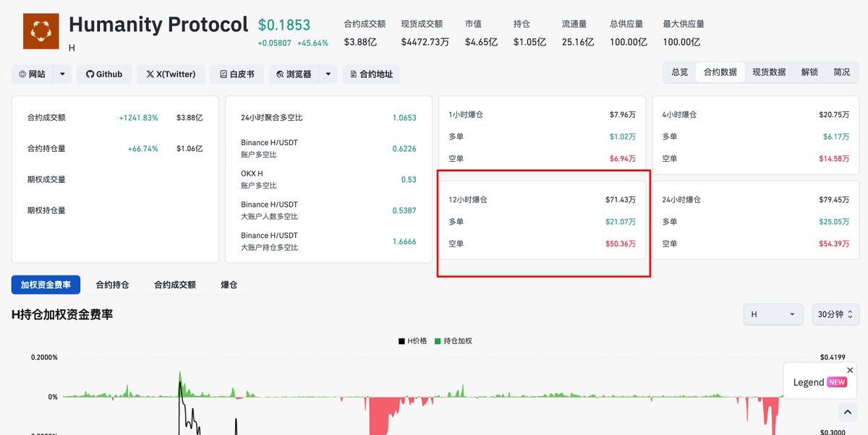Click the 合约地址 contract address button
This screenshot has height=435, width=868.
(x=371, y=74)
